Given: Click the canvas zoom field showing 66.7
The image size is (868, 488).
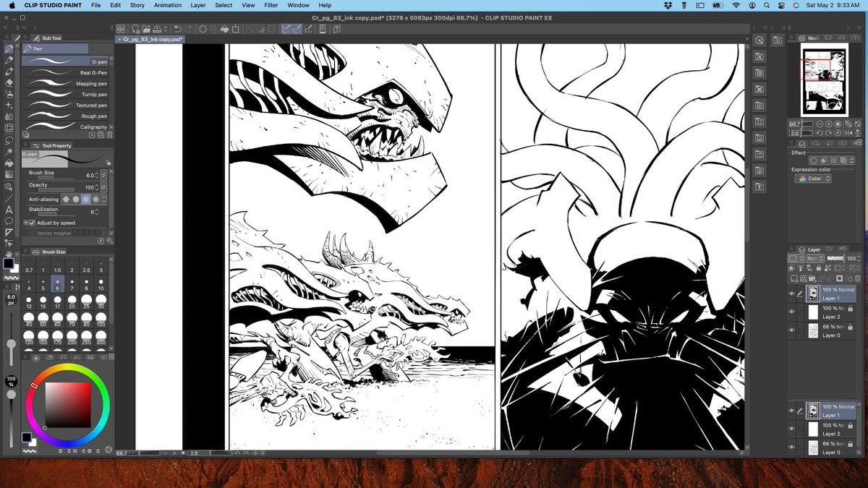Looking at the screenshot, I should 124,453.
